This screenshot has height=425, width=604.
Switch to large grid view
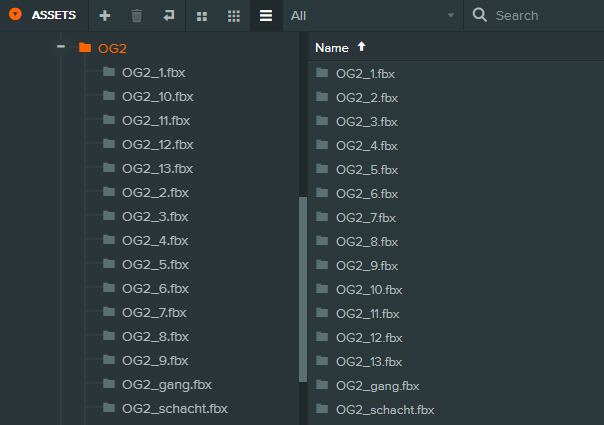202,16
